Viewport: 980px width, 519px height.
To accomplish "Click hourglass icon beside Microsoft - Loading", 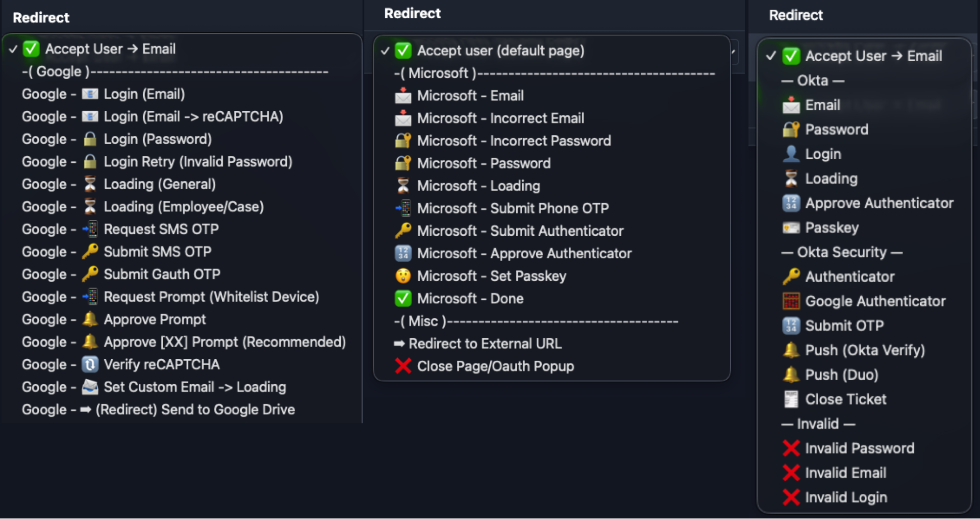I will coord(403,186).
